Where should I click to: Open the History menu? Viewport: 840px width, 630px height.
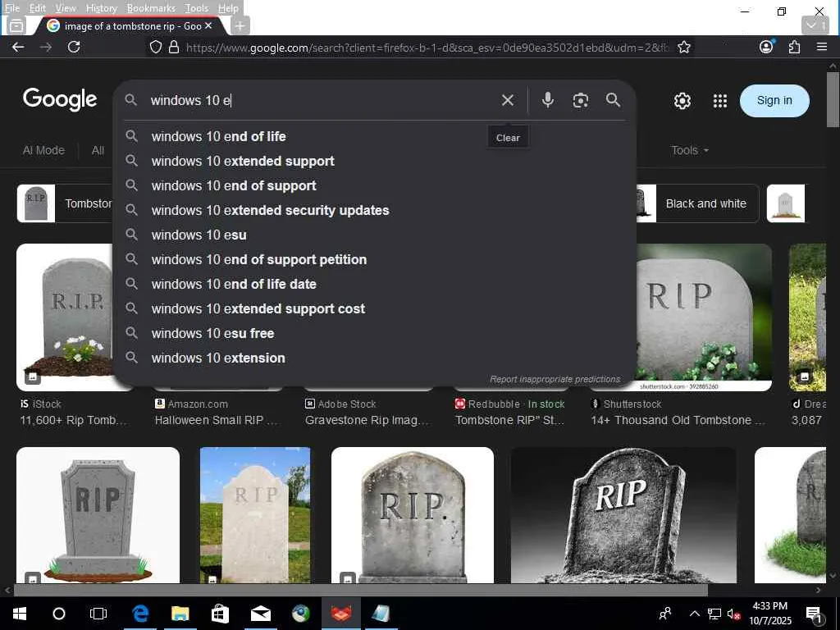[x=101, y=8]
